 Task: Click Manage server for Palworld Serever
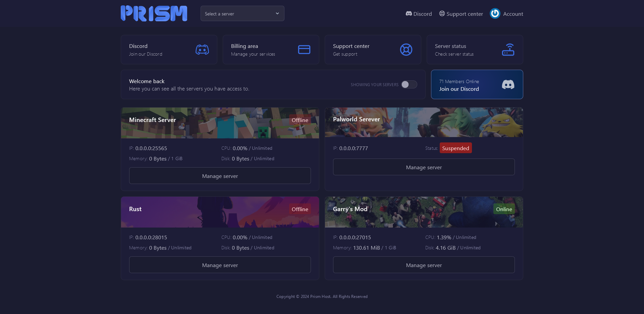[x=424, y=167]
